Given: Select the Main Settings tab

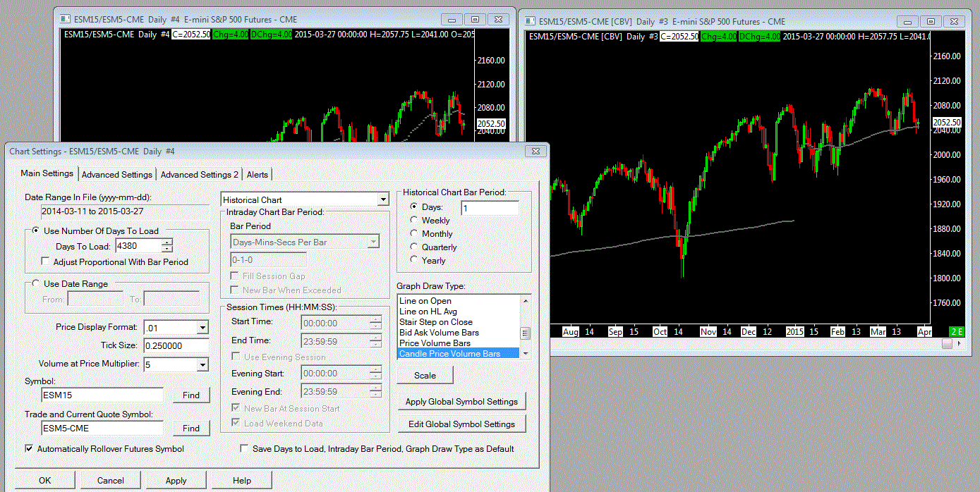Looking at the screenshot, I should point(47,173).
